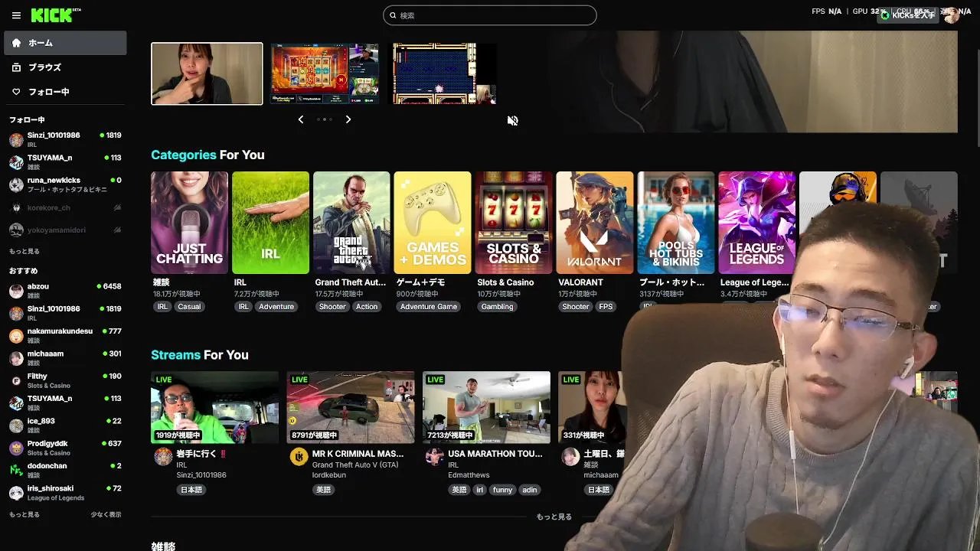Image resolution: width=980 pixels, height=551 pixels.
Task: Open Games + Demos category card
Action: (433, 223)
